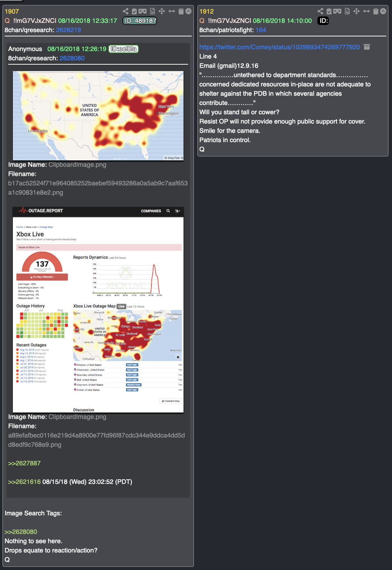Click 'Image Search Tags:' label
392x570 pixels.
click(x=33, y=513)
